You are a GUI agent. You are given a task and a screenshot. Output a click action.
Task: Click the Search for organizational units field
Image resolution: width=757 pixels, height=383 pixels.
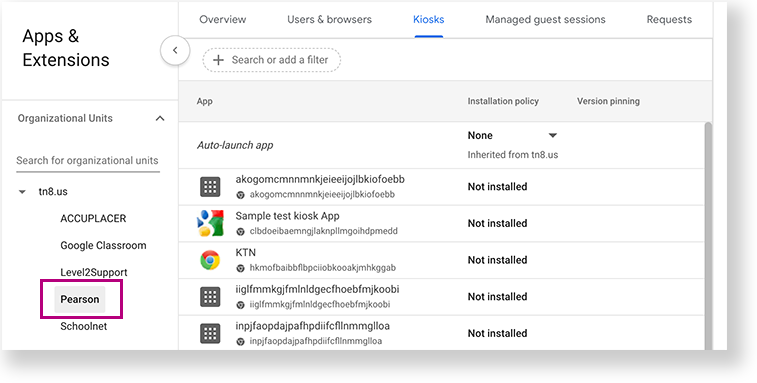click(88, 161)
